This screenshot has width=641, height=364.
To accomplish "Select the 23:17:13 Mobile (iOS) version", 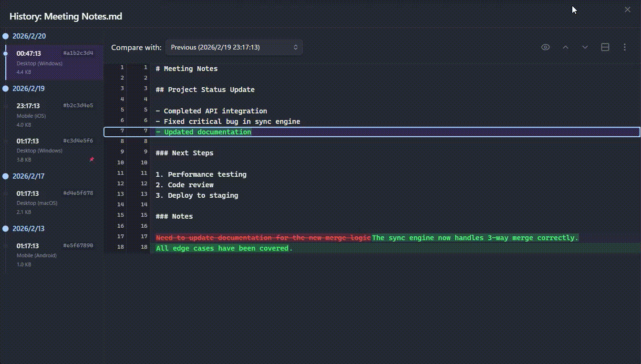I will pyautogui.click(x=55, y=115).
